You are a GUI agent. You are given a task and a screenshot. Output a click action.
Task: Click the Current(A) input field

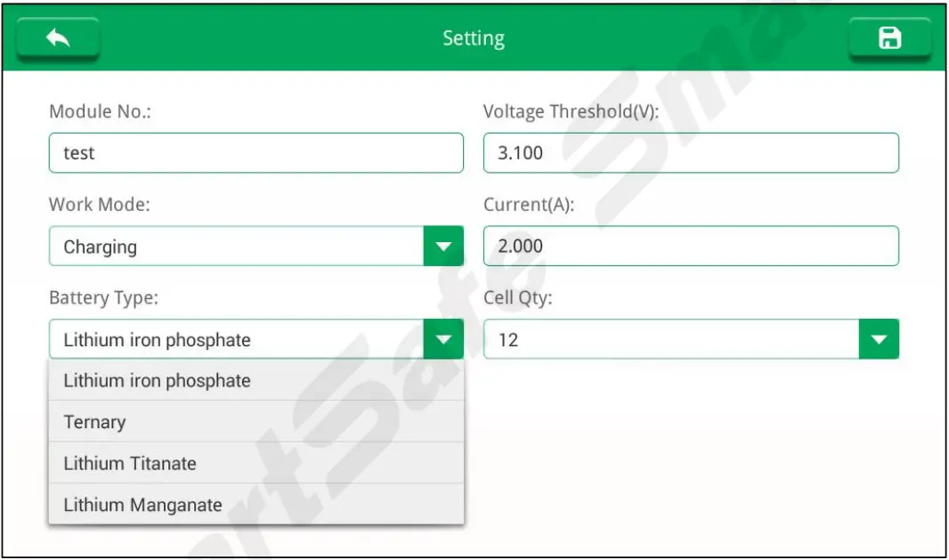click(690, 247)
